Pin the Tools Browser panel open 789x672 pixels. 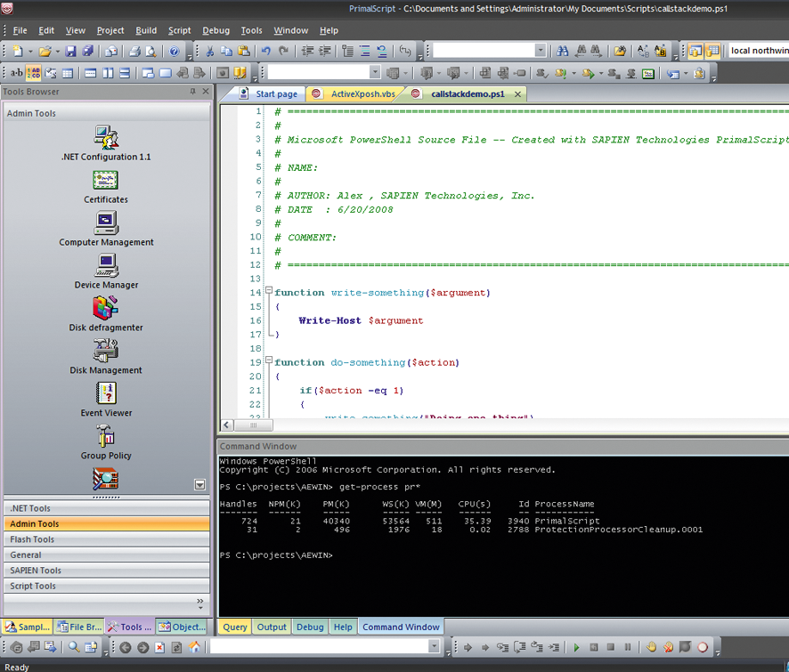(191, 92)
